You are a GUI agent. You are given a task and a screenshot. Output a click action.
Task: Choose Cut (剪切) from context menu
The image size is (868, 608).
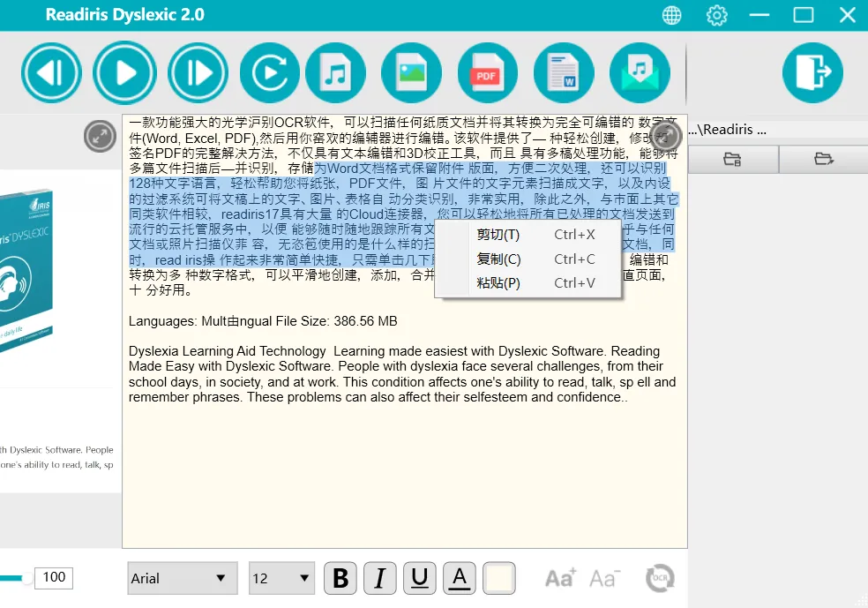click(528, 235)
